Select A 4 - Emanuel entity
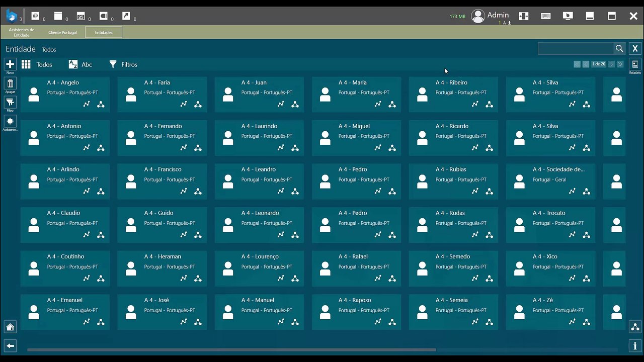 65,312
